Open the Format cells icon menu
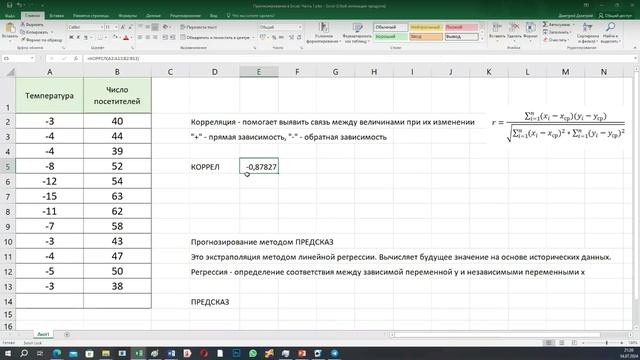The height and width of the screenshot is (360, 640). click(530, 27)
